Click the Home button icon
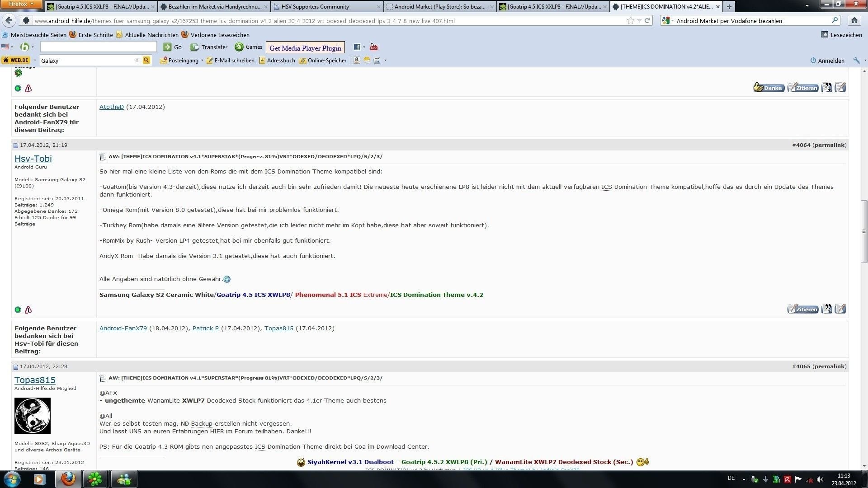 point(854,20)
